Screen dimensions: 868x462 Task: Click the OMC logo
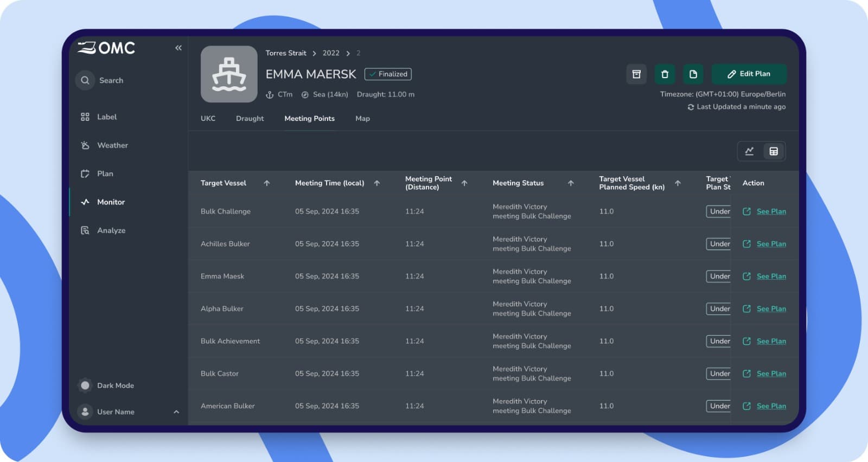106,48
